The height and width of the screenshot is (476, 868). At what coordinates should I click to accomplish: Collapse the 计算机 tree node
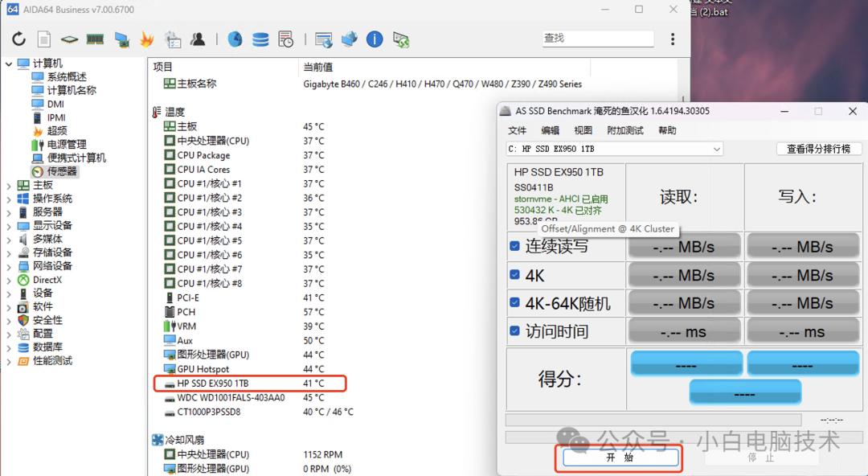(8, 64)
